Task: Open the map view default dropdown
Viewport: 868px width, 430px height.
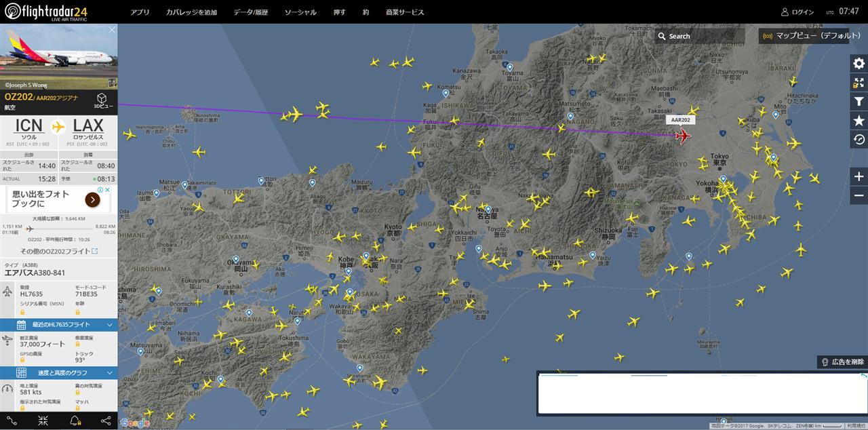Action: tap(812, 36)
